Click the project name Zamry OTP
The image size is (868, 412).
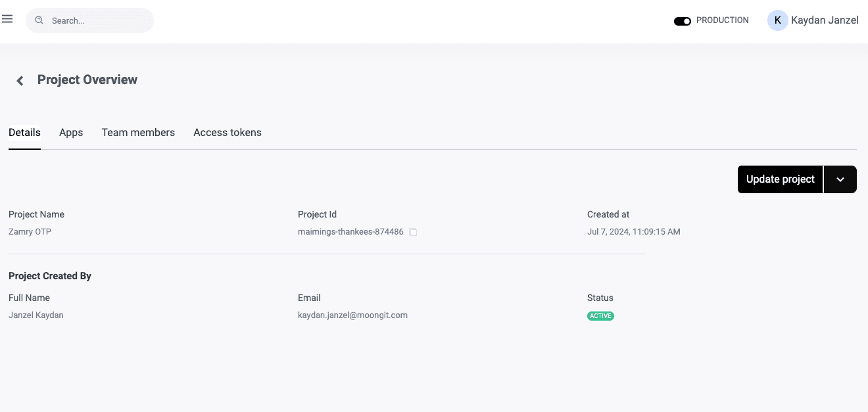pyautogui.click(x=30, y=232)
